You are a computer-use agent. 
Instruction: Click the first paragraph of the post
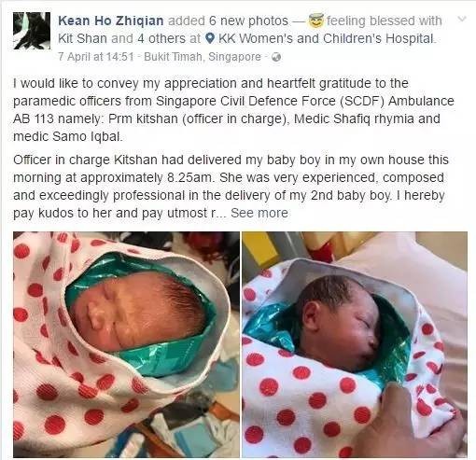[x=233, y=110]
